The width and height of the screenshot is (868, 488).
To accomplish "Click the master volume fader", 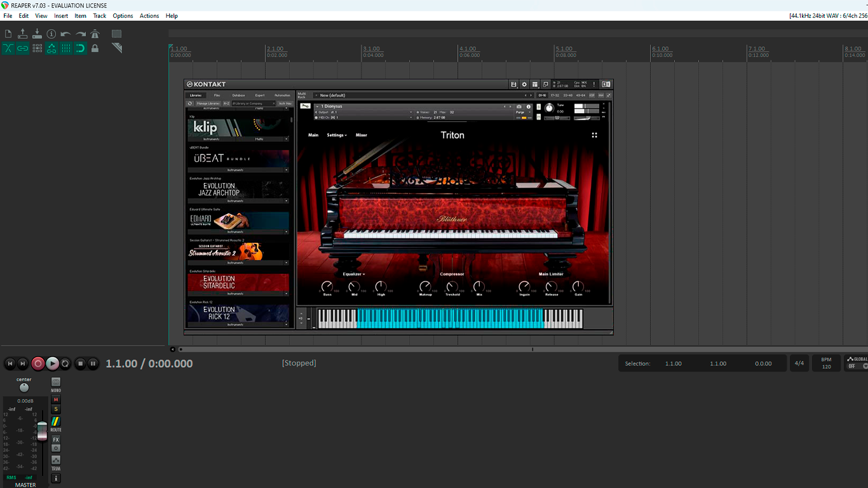I will click(42, 430).
